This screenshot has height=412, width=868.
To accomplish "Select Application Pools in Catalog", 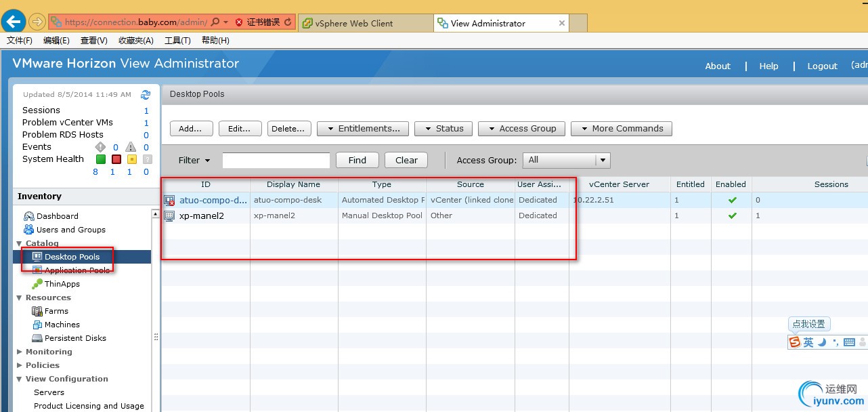I will tap(77, 270).
